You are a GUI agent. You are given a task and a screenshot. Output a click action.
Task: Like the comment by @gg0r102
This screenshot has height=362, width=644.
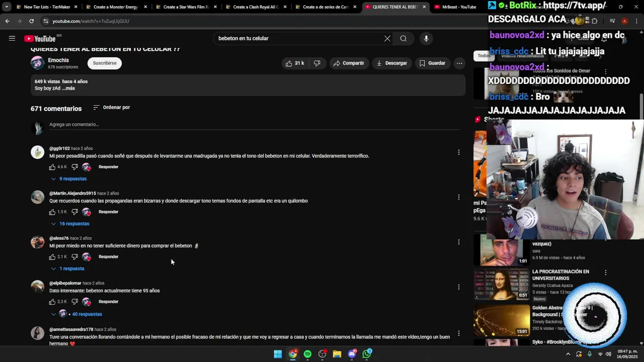pyautogui.click(x=52, y=167)
